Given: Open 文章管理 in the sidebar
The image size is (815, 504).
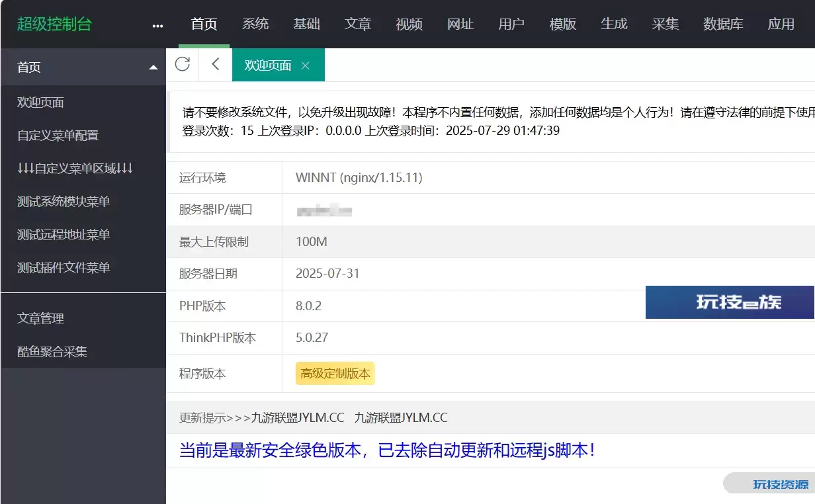Looking at the screenshot, I should [41, 319].
